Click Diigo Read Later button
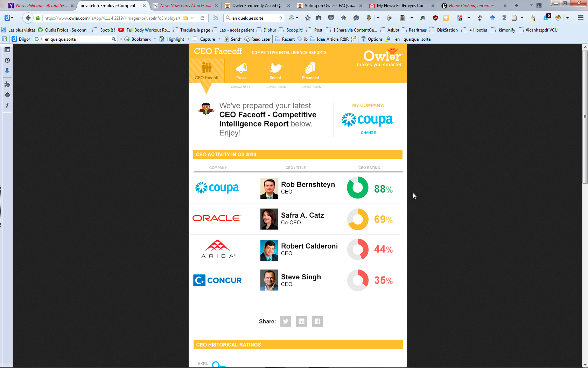This screenshot has width=588, height=368. pos(257,39)
